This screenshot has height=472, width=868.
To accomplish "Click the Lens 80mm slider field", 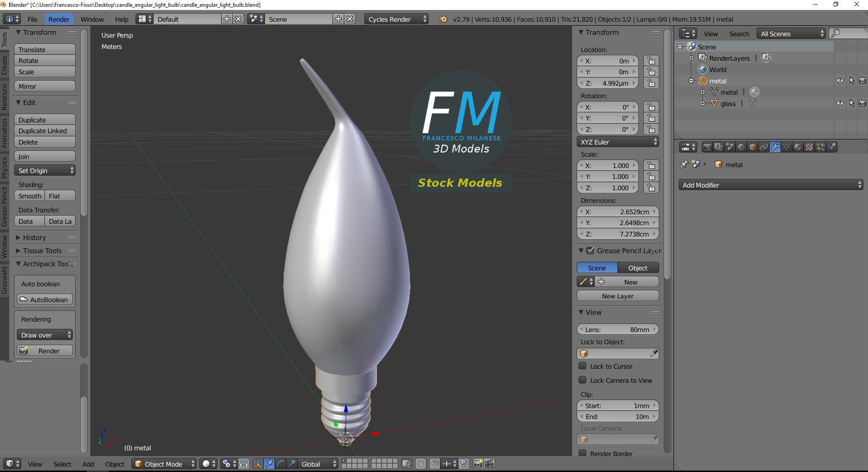I will point(618,329).
